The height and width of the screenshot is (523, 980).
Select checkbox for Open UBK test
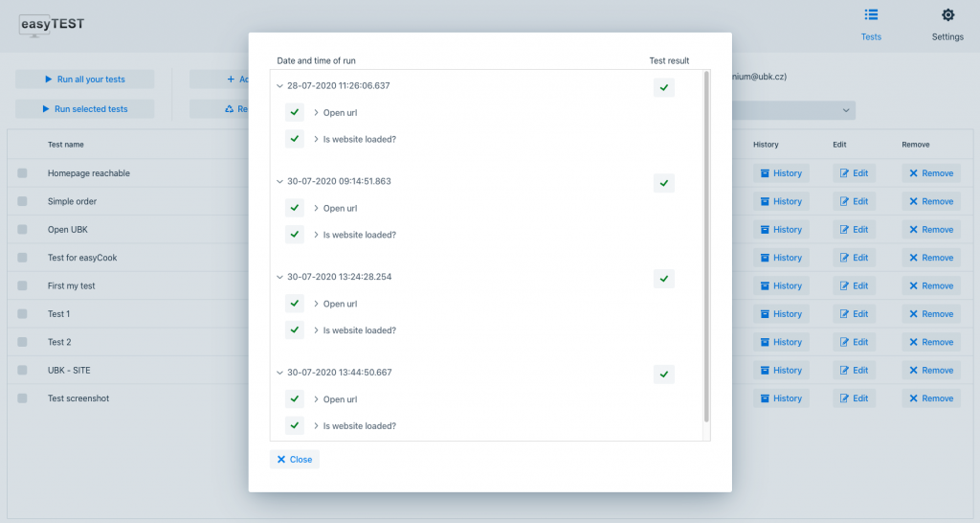click(x=23, y=229)
